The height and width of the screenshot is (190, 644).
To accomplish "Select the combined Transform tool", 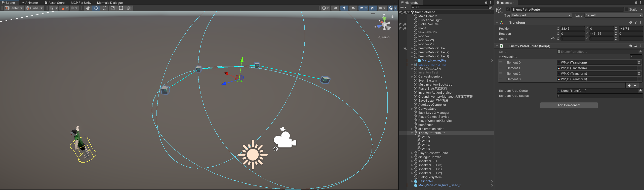I will pyautogui.click(x=129, y=8).
